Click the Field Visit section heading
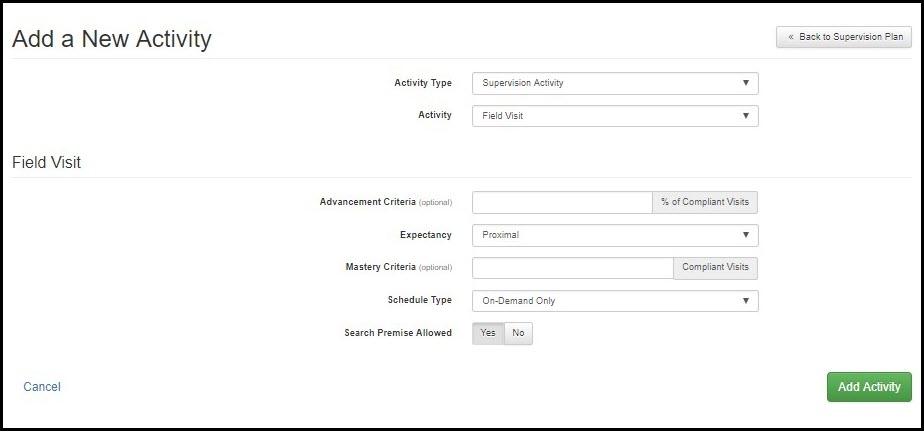The width and height of the screenshot is (924, 431). pos(46,163)
